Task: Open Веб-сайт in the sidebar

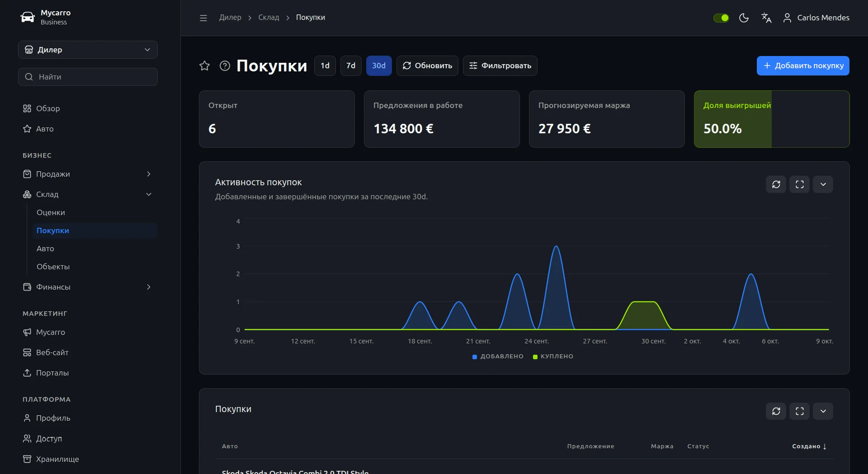Action: tap(88, 352)
